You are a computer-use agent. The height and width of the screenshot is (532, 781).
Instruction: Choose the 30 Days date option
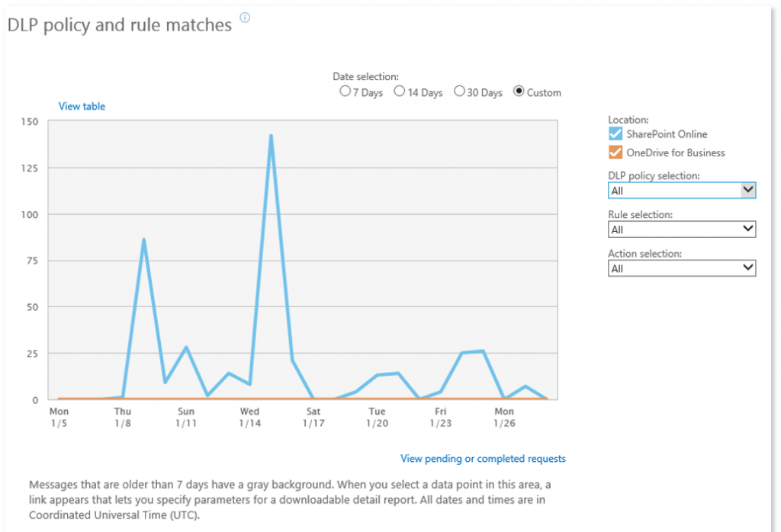point(459,91)
